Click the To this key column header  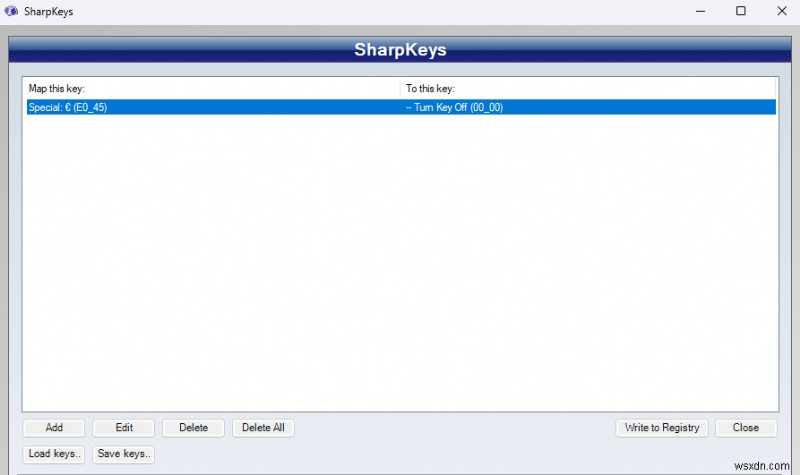point(588,88)
